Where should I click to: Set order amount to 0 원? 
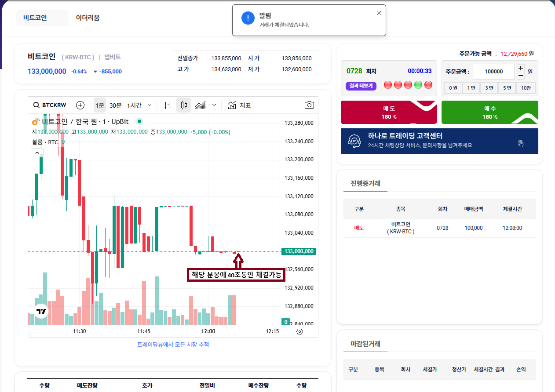coord(453,88)
